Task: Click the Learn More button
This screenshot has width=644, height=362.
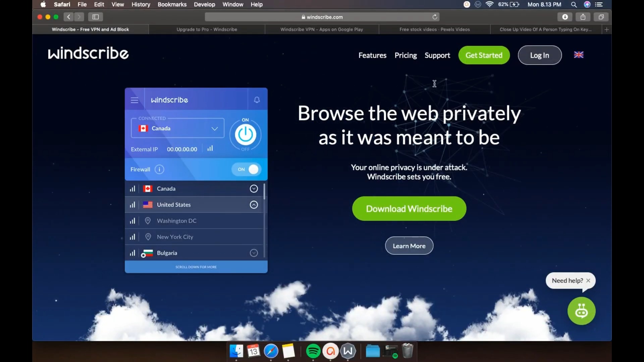Action: 409,246
